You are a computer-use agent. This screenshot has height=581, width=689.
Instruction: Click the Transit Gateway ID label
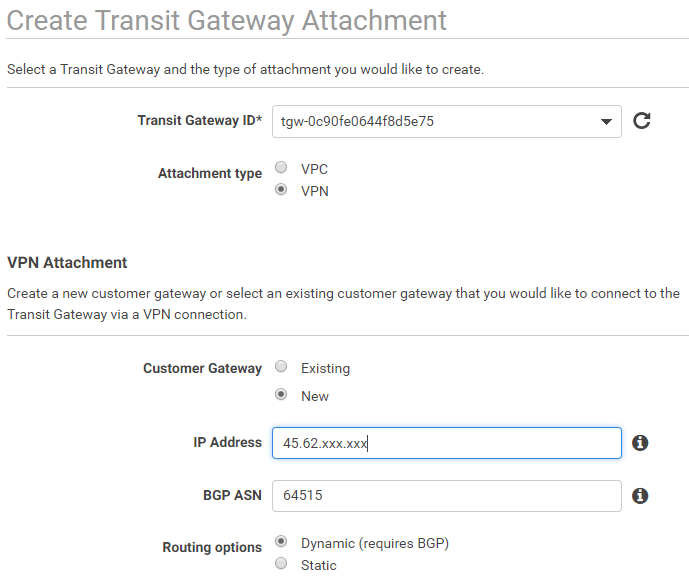coord(199,120)
